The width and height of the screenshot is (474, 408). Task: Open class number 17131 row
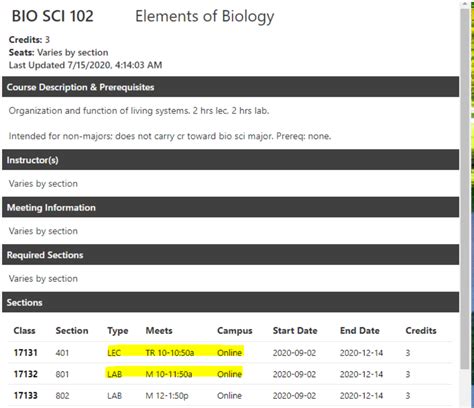(x=230, y=352)
